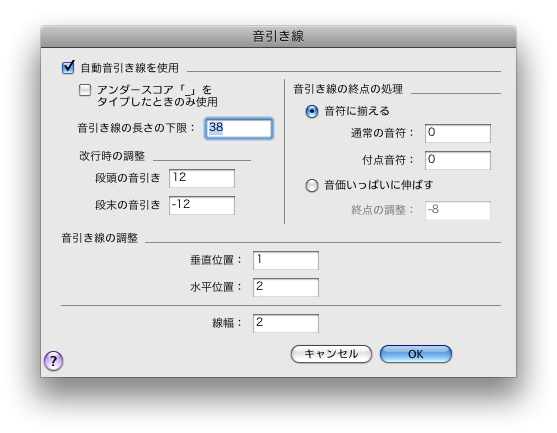Open the help button with question mark
The width and height of the screenshot is (557, 433).
click(54, 361)
